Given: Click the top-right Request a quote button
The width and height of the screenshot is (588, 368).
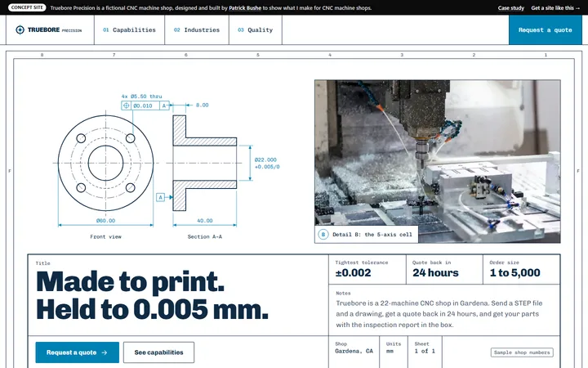Looking at the screenshot, I should tap(546, 29).
